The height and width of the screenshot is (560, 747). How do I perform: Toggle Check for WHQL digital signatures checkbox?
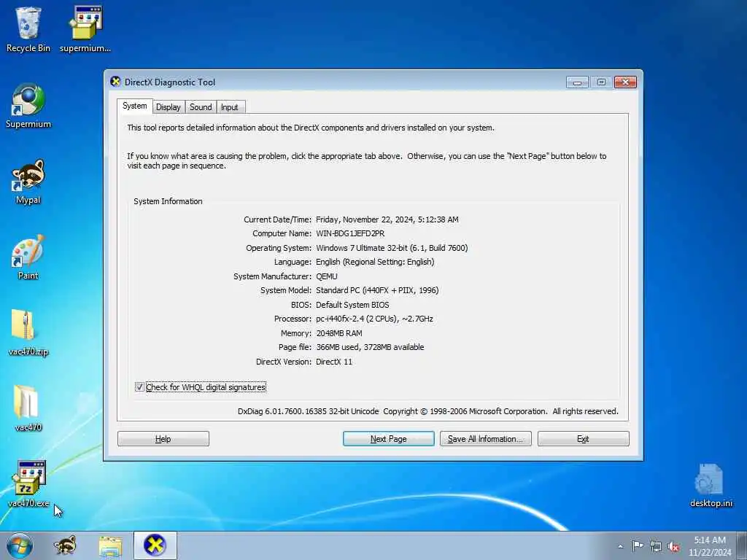coord(139,387)
